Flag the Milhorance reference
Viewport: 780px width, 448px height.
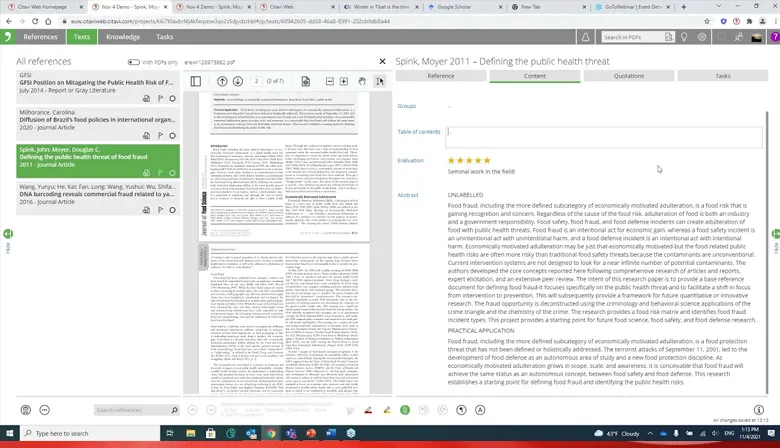tap(160, 135)
